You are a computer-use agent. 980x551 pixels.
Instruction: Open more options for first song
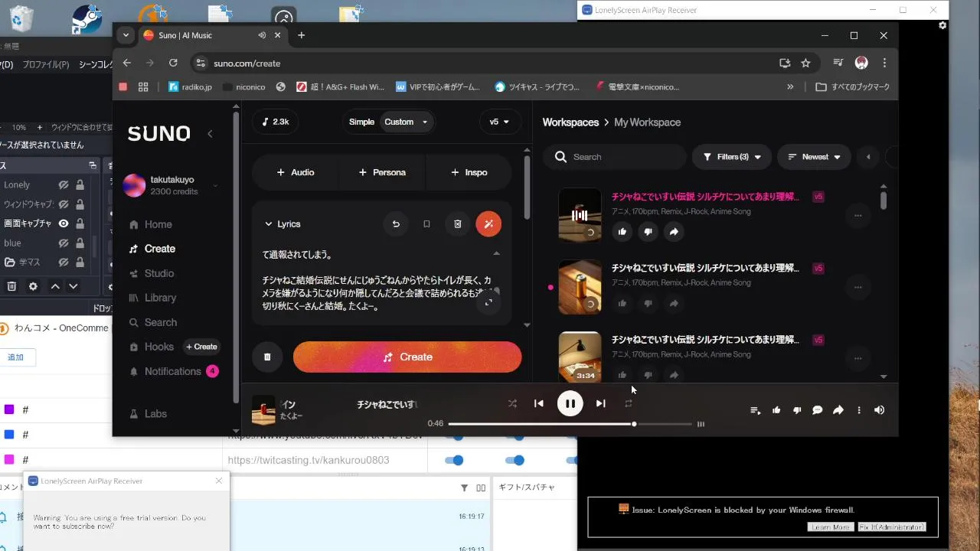click(857, 216)
